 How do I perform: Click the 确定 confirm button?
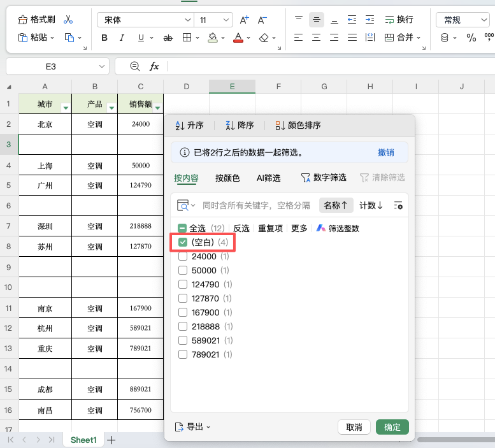(392, 427)
